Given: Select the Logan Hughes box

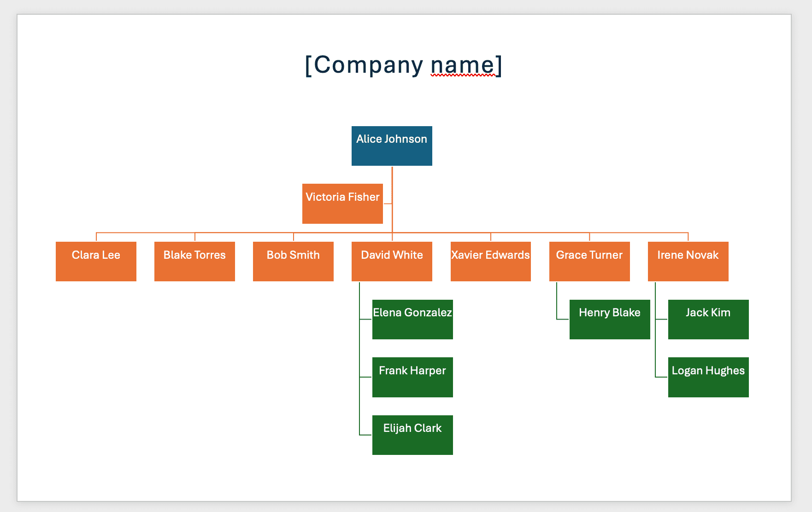Looking at the screenshot, I should point(708,377).
